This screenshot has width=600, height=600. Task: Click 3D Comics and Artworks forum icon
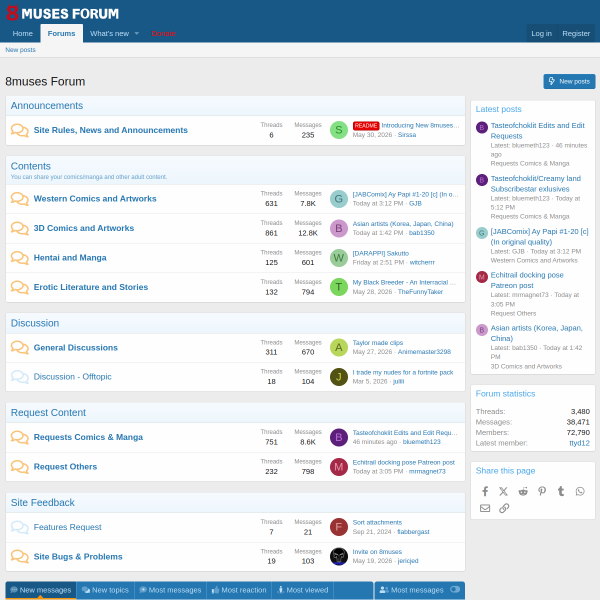[20, 228]
